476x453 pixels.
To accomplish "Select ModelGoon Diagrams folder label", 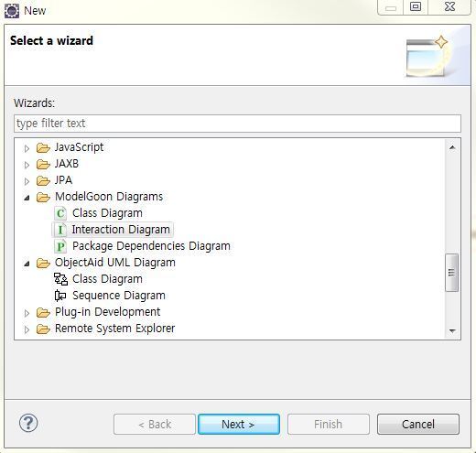I will point(109,197).
